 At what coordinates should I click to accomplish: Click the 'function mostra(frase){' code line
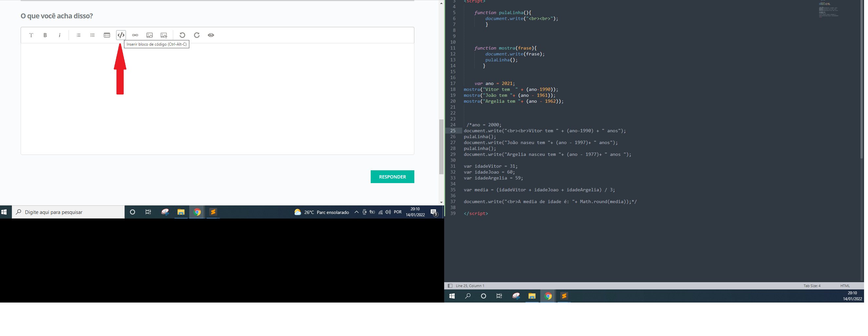[x=505, y=48]
